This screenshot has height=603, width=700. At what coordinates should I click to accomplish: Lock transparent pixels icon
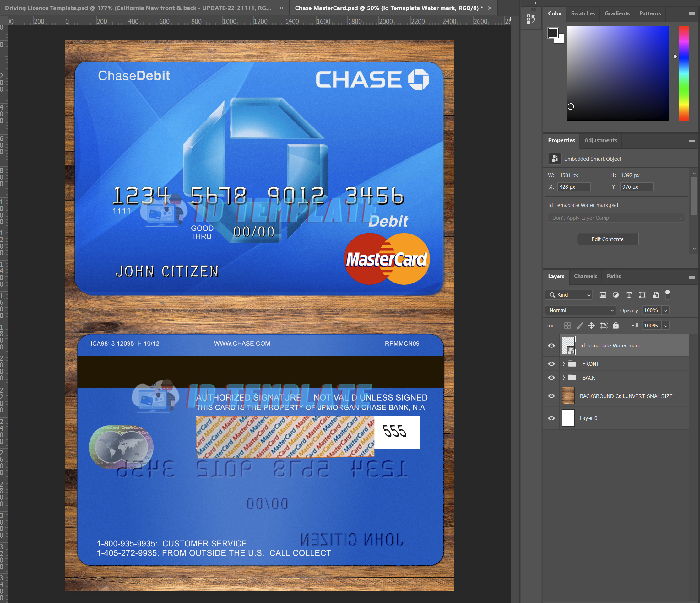coord(567,326)
